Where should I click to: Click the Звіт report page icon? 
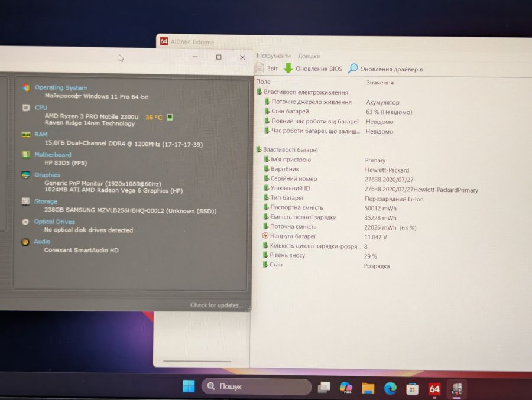(259, 68)
